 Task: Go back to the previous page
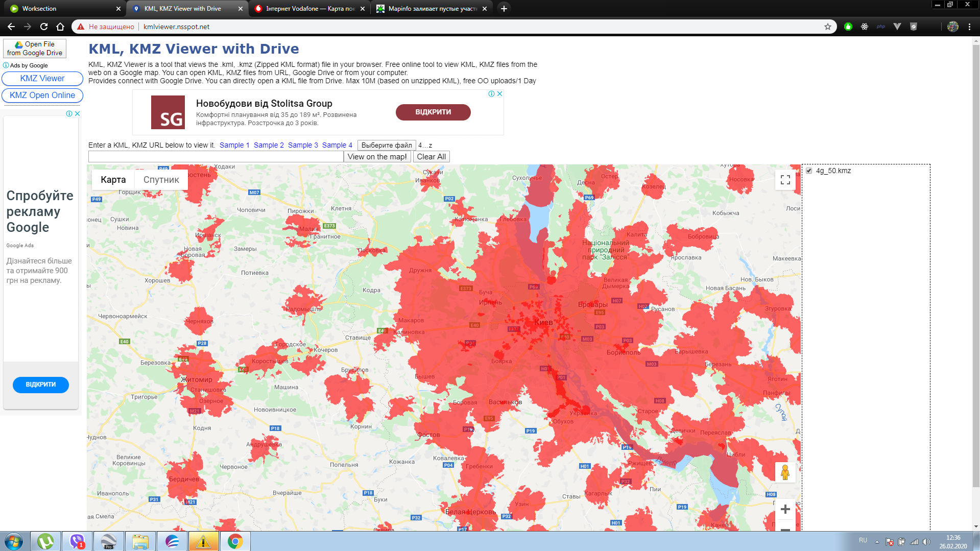click(x=11, y=27)
